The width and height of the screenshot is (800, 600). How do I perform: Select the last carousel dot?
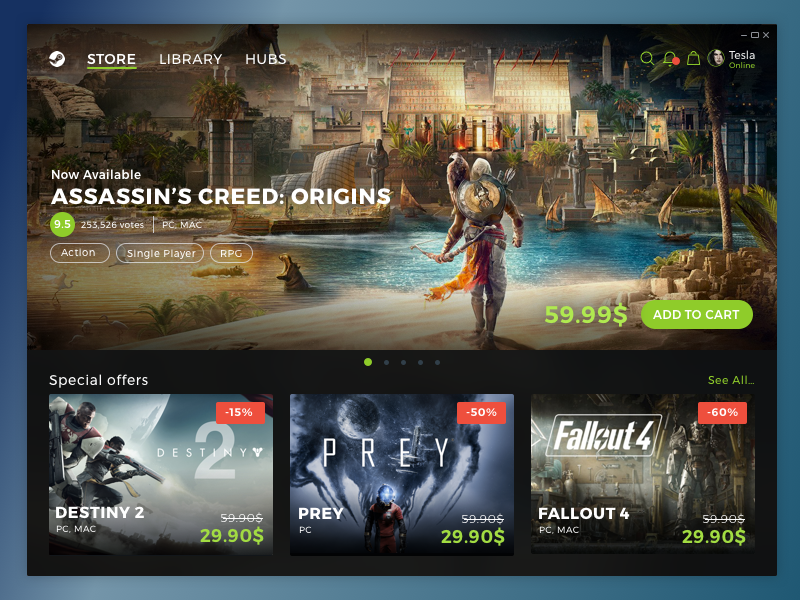[437, 363]
